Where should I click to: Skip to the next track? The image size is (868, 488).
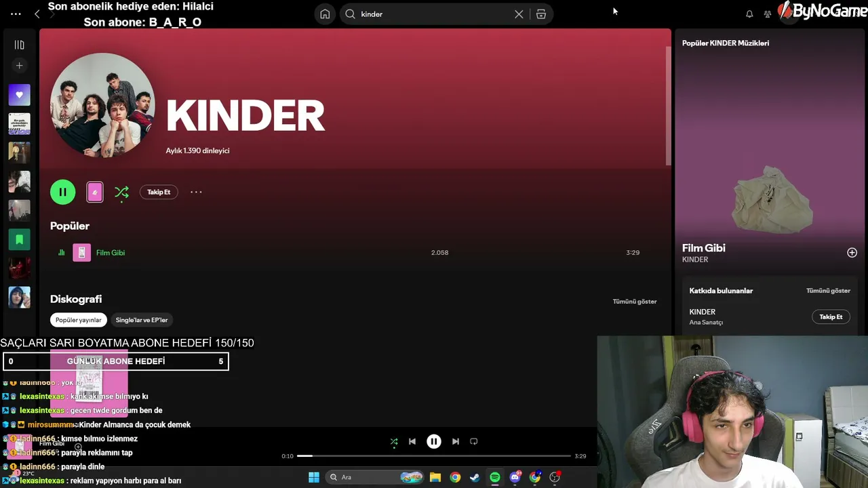pos(456,442)
